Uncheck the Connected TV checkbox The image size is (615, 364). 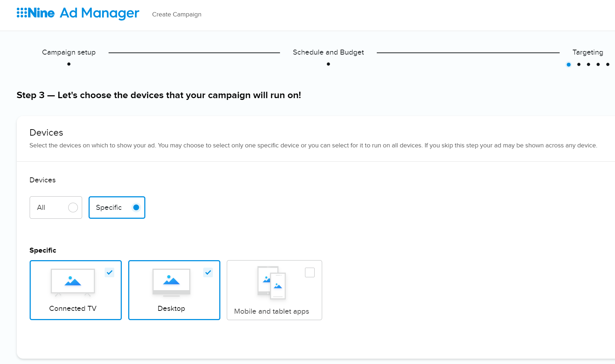click(110, 272)
